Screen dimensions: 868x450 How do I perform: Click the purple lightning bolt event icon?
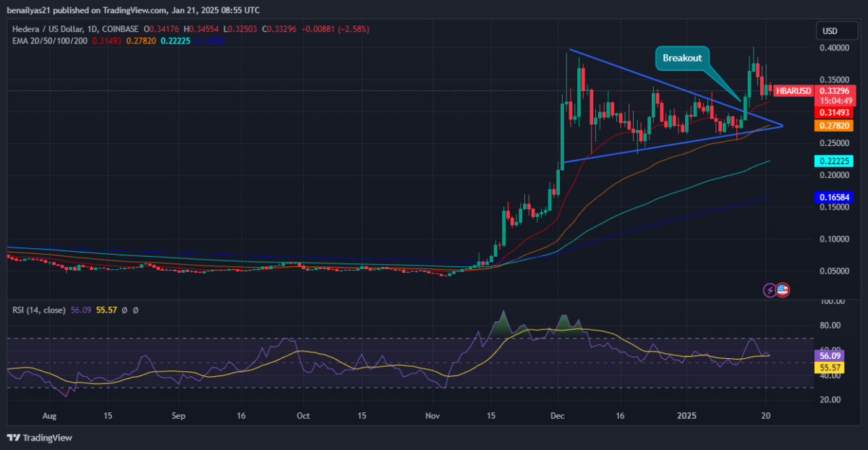click(770, 290)
